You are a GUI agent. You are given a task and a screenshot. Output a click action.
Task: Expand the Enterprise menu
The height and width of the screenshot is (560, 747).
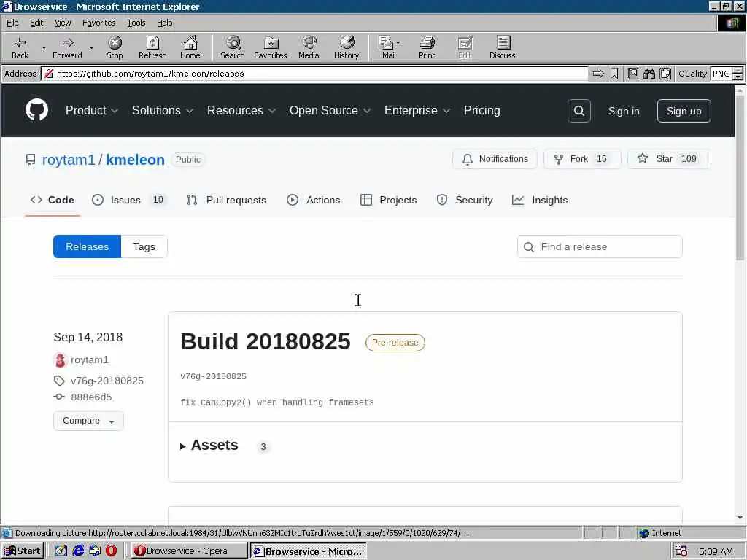417,111
